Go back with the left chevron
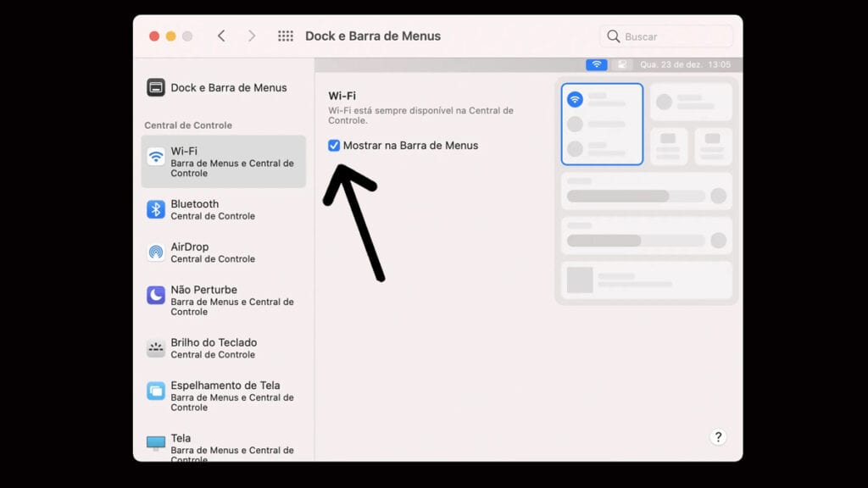The width and height of the screenshot is (868, 488). point(221,36)
